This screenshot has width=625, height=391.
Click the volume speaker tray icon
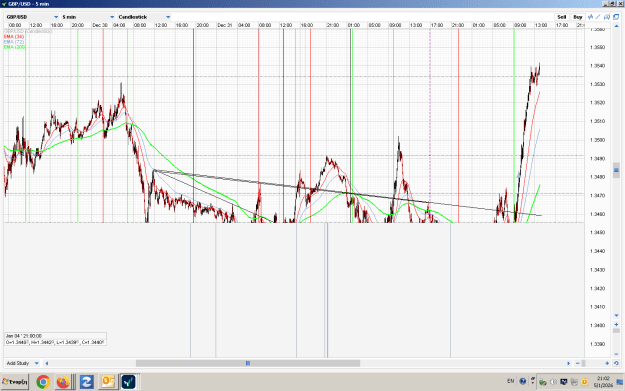[x=553, y=382]
